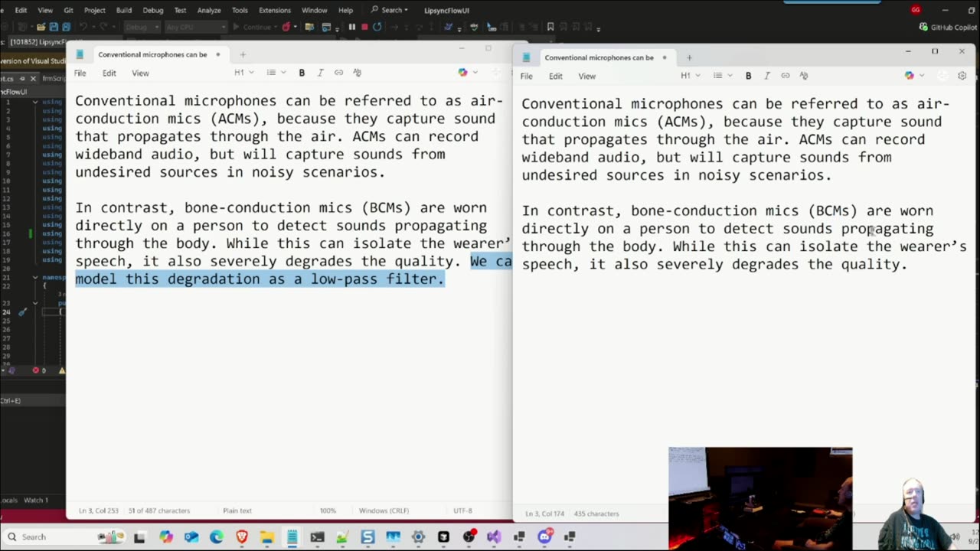Screen dimensions: 980x551
Task: Open the Edit menu in right Notepad
Action: (x=556, y=77)
